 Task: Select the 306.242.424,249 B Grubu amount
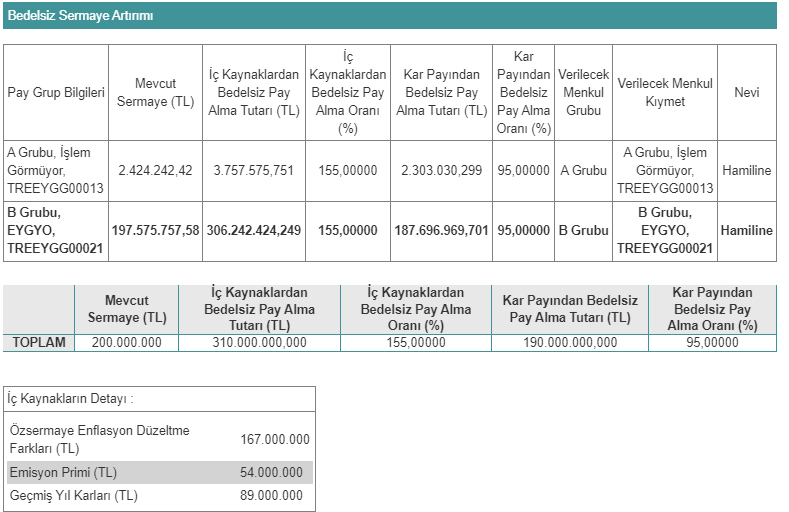254,231
